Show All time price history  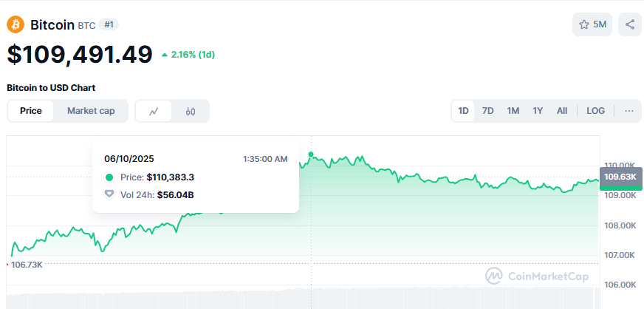(562, 111)
